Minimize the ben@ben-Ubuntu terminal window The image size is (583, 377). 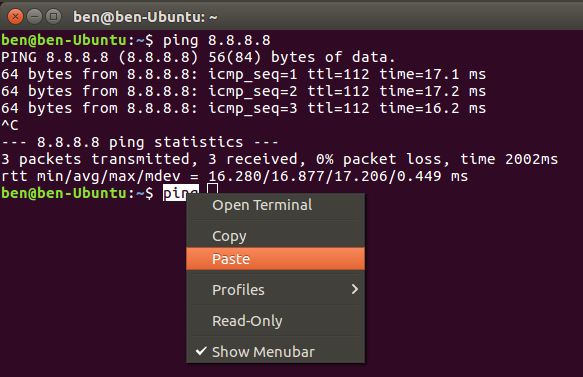click(35, 17)
